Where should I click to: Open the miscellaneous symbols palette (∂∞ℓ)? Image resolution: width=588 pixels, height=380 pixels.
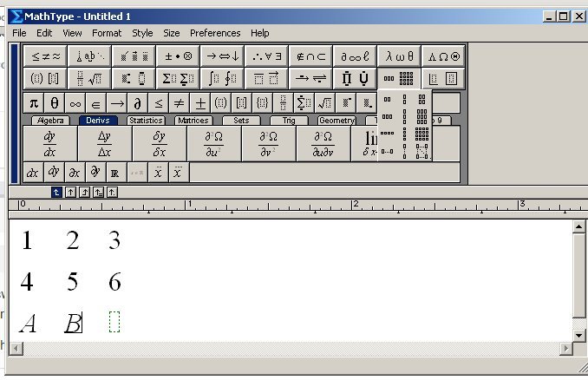tap(355, 56)
